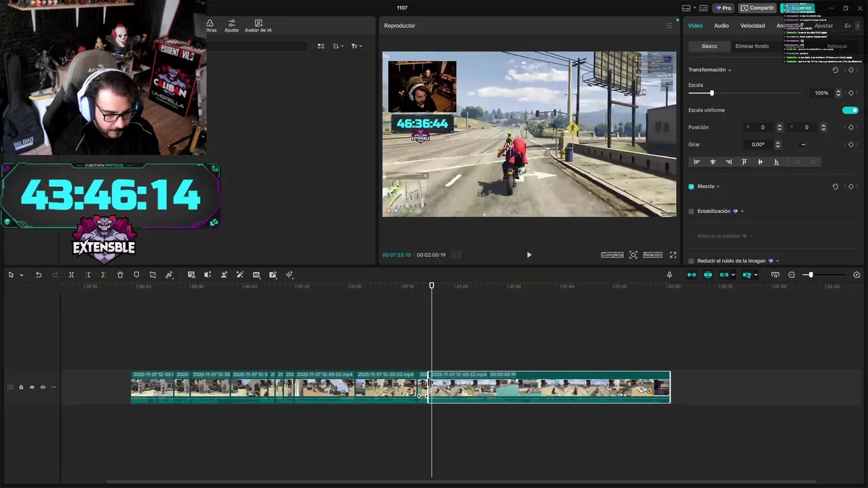Enable the Estabilización checkbox
The image size is (868, 488).
692,211
